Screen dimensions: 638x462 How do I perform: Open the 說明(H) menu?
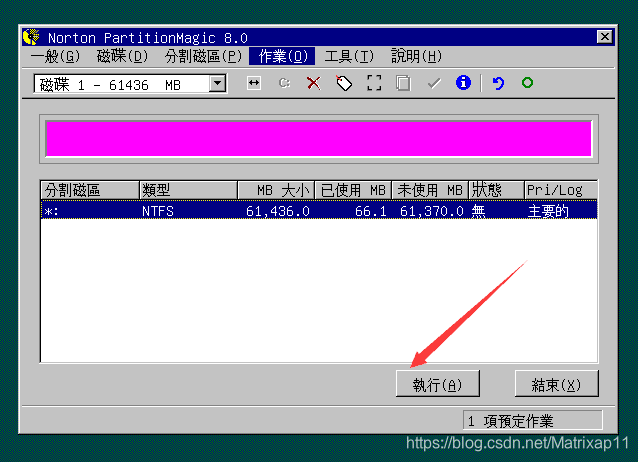[x=417, y=56]
